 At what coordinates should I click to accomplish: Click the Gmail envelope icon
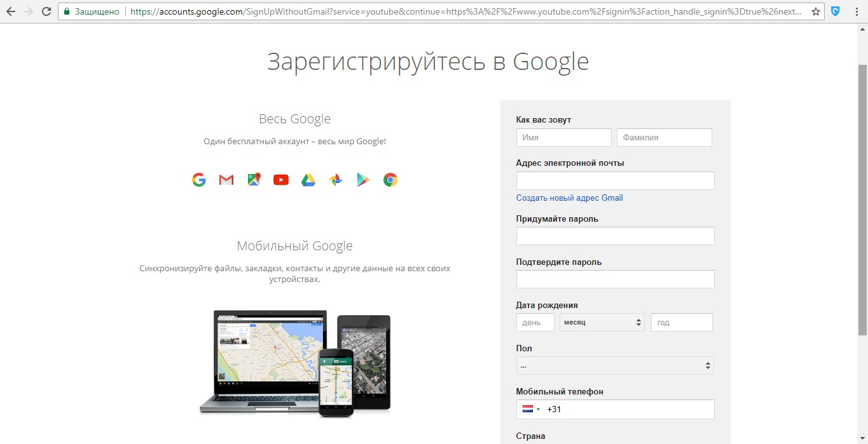point(226,180)
